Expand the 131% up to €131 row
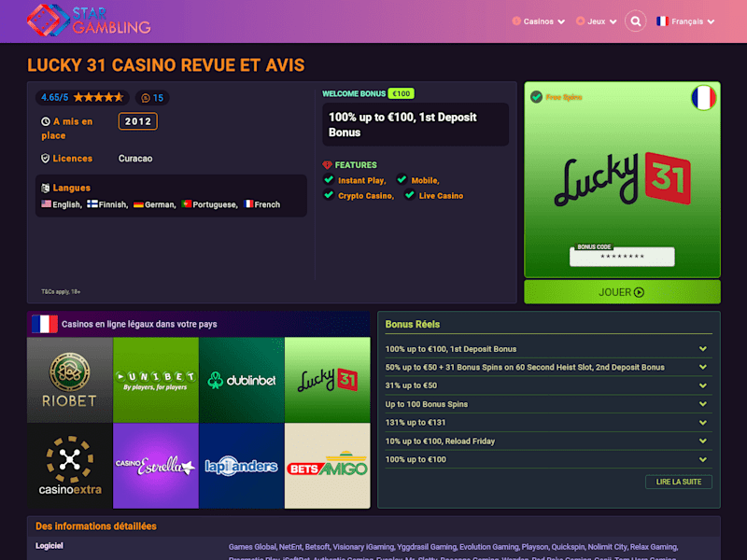The height and width of the screenshot is (560, 747). (x=548, y=423)
